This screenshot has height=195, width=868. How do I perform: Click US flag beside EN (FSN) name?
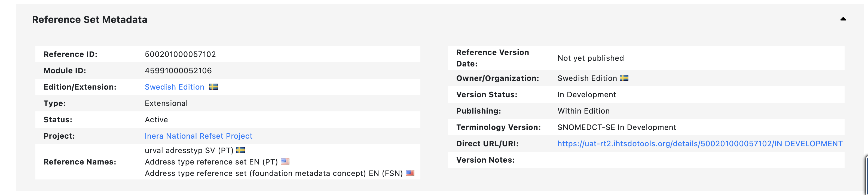tap(410, 173)
